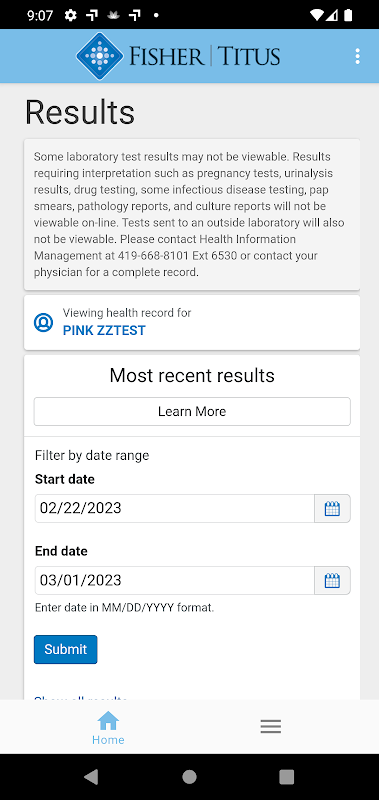Select the PINK ZZTEST patient name
Screen dimensions: 379x800
point(104,331)
